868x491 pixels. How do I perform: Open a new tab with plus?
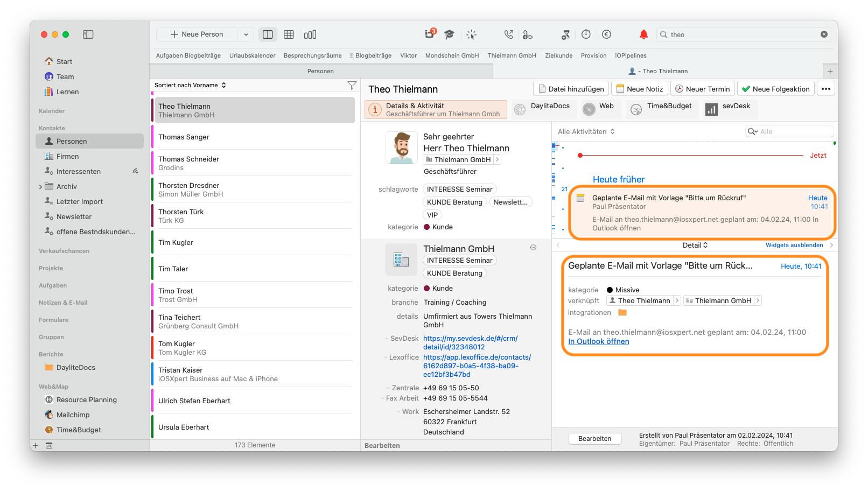click(830, 71)
